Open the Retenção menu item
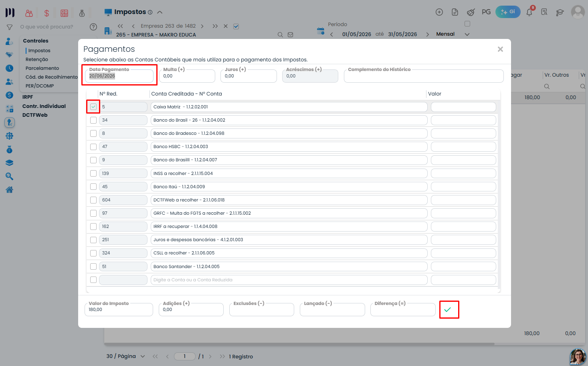The width and height of the screenshot is (588, 366). coord(37,59)
